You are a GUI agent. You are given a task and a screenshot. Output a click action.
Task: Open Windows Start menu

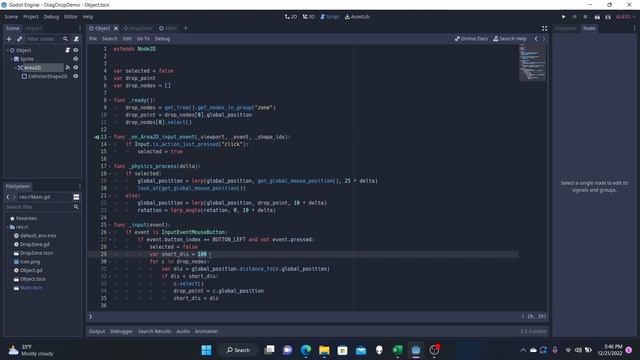pos(207,350)
